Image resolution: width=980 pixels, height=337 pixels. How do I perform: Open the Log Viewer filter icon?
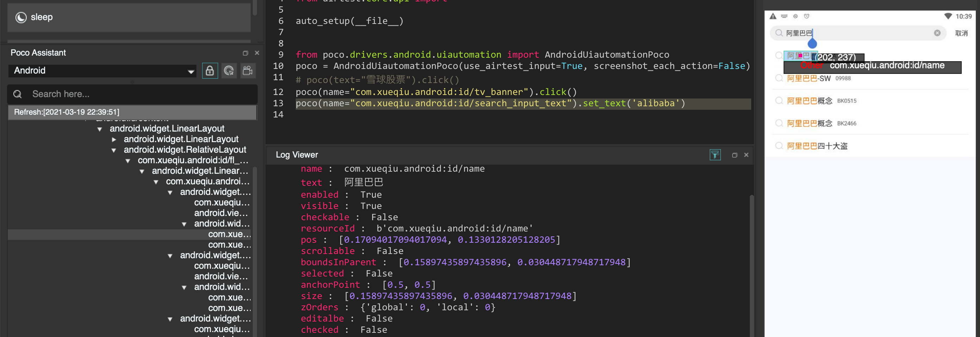[715, 155]
